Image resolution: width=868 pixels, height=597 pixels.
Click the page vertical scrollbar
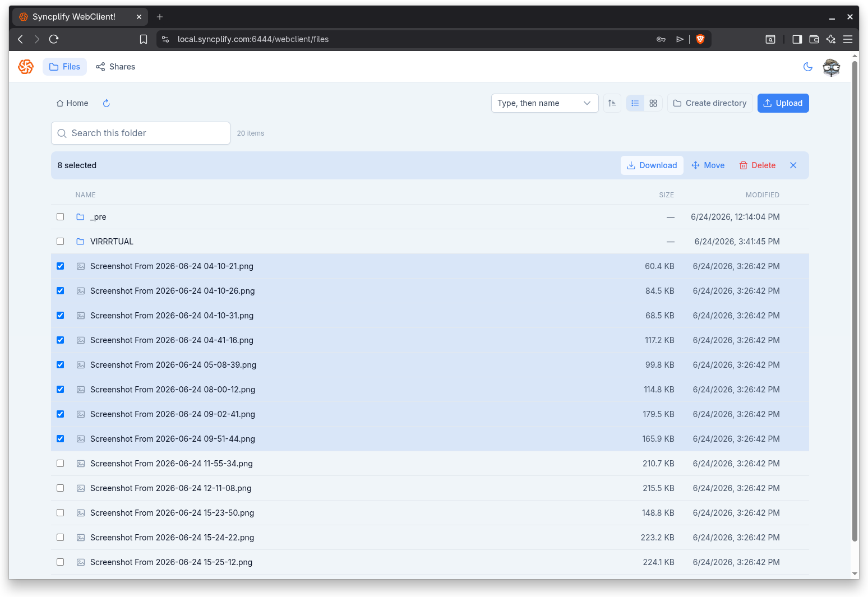pyautogui.click(x=855, y=300)
